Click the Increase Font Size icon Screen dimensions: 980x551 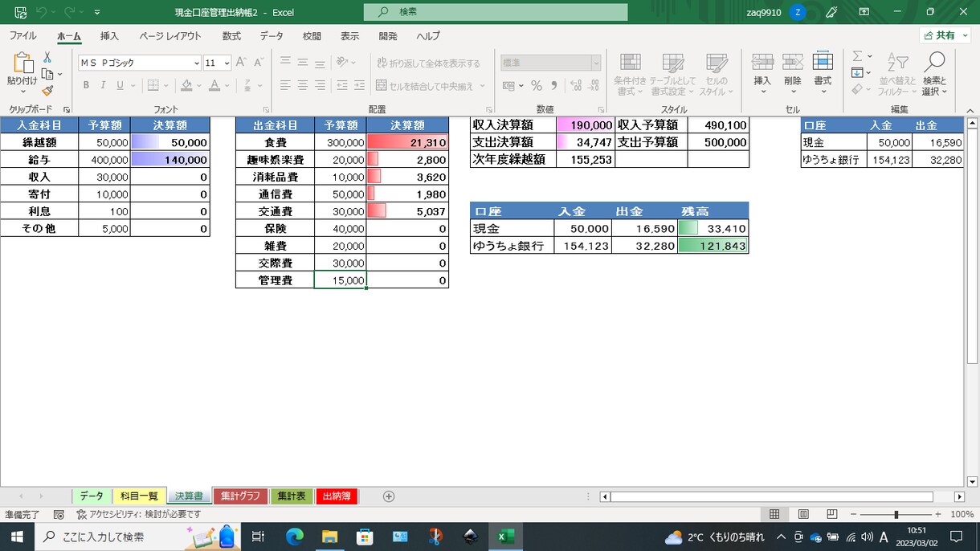(241, 63)
